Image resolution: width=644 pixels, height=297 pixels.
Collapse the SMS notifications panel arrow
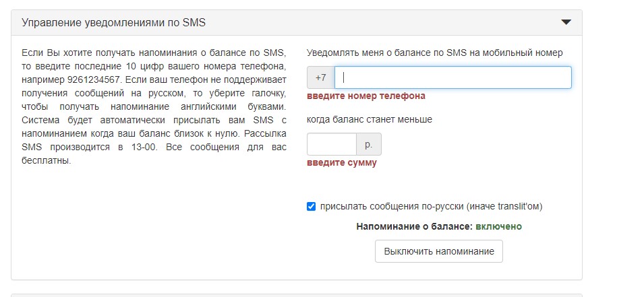click(566, 22)
